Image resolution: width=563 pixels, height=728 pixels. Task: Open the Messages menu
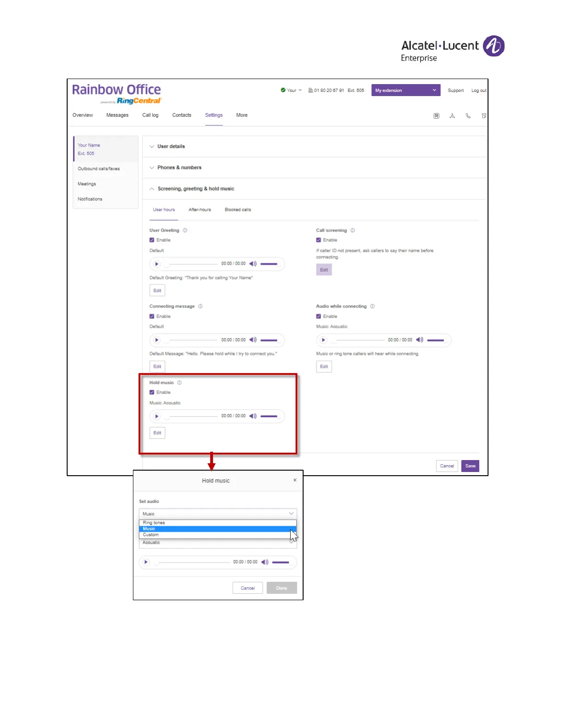117,115
